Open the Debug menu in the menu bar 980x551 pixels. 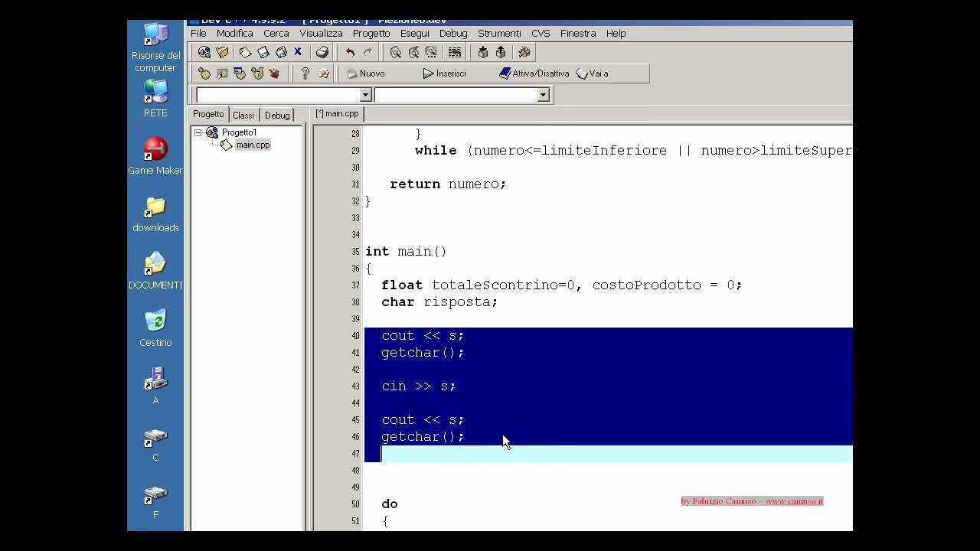point(453,33)
